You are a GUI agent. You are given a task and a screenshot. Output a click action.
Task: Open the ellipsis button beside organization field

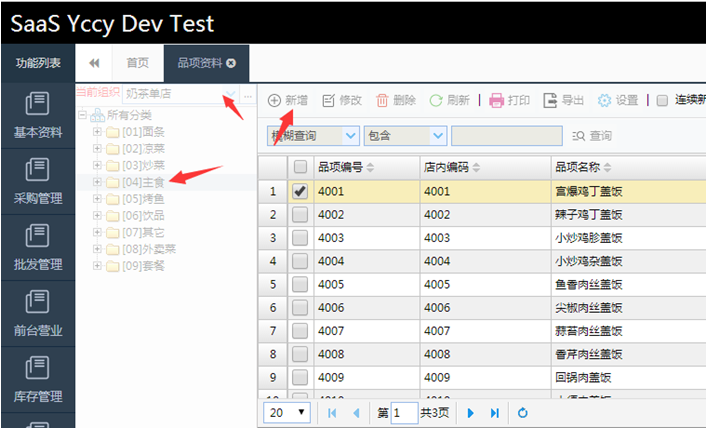(248, 96)
